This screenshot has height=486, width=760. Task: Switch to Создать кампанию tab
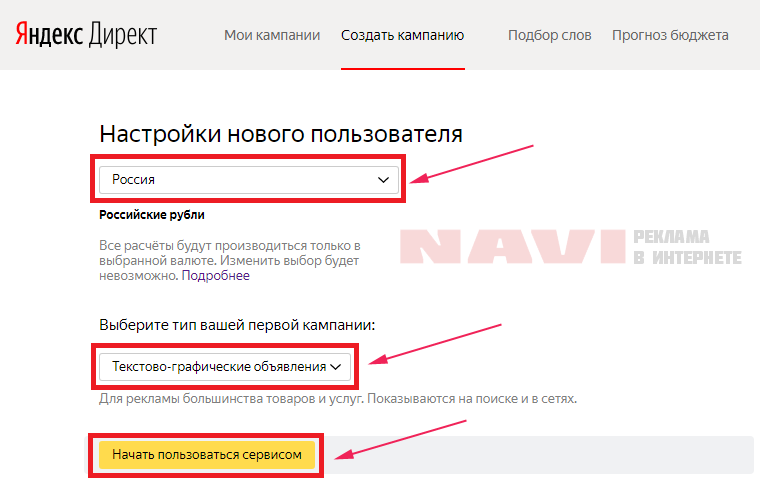402,35
